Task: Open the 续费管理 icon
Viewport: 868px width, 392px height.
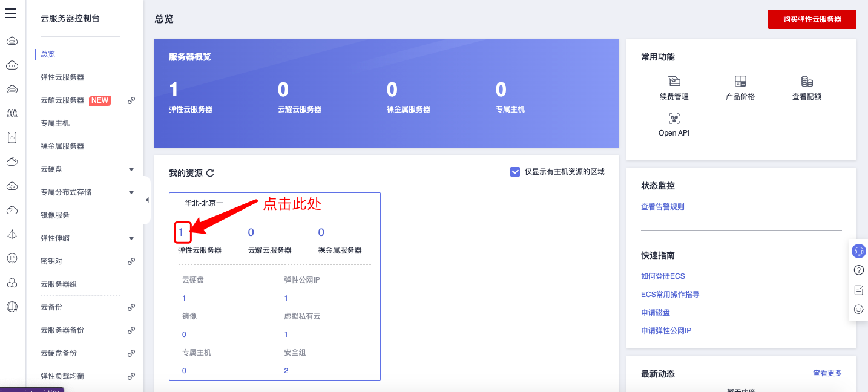Action: pos(674,81)
